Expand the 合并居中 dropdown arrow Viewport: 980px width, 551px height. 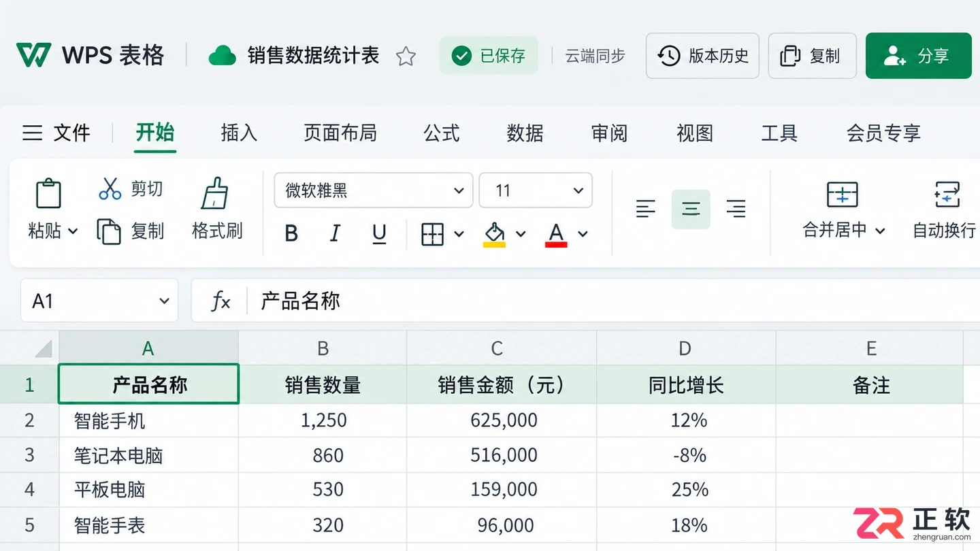click(x=880, y=231)
